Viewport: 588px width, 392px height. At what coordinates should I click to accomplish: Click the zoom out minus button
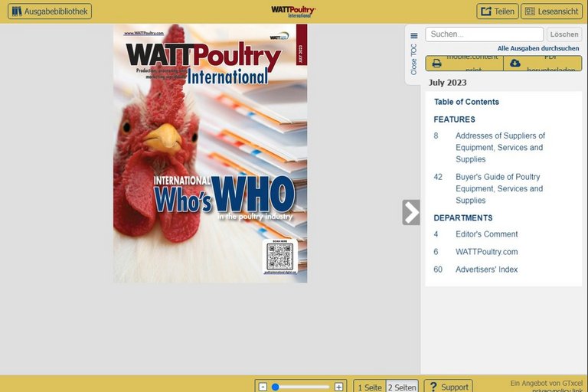[263, 387]
